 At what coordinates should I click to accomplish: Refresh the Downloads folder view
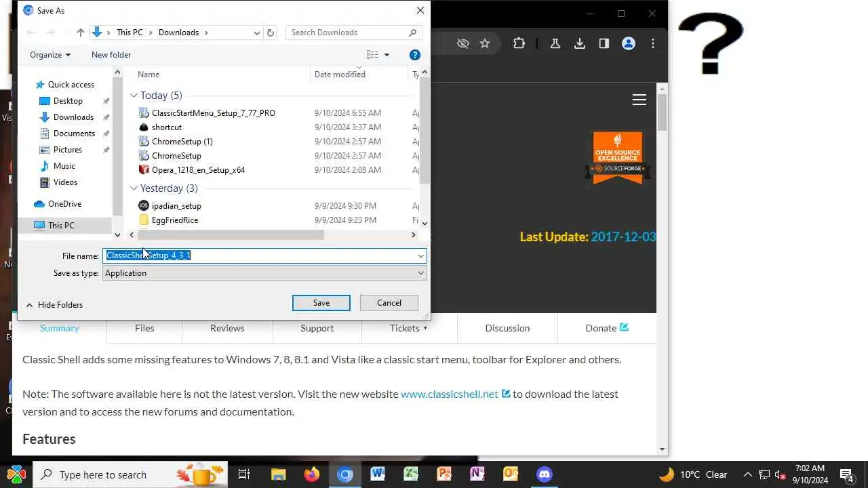click(x=271, y=33)
